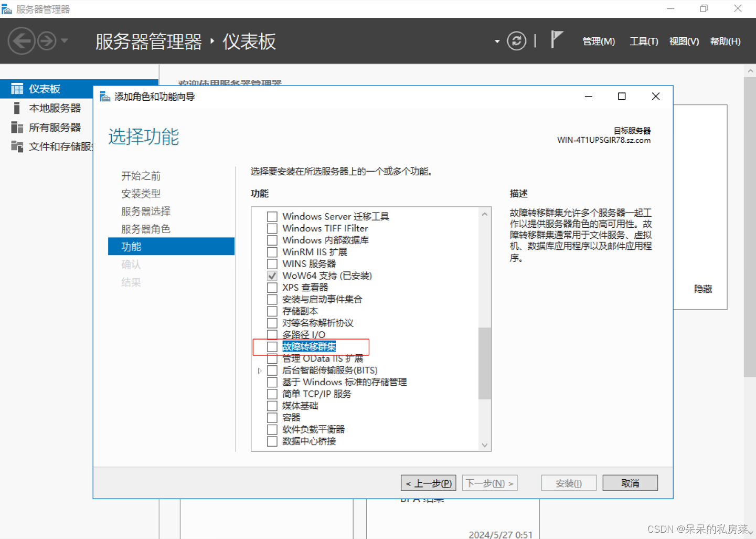This screenshot has height=539, width=756.
Task: Select the 故障转移群集 label text
Action: click(x=309, y=346)
